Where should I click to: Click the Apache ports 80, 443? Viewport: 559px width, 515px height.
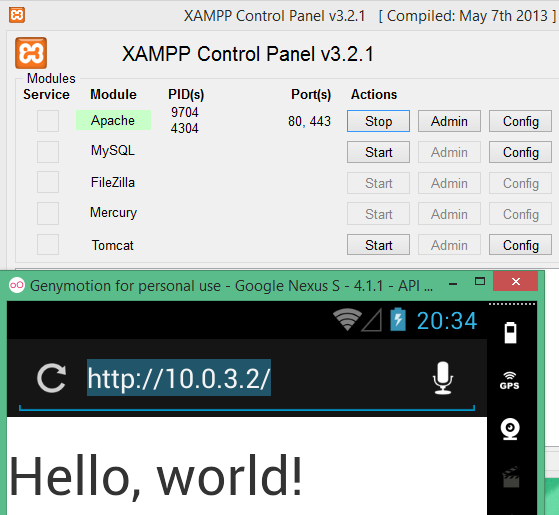309,122
